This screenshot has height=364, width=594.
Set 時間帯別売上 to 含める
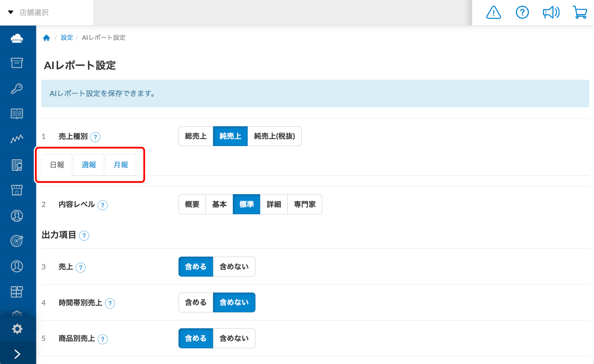(x=196, y=302)
